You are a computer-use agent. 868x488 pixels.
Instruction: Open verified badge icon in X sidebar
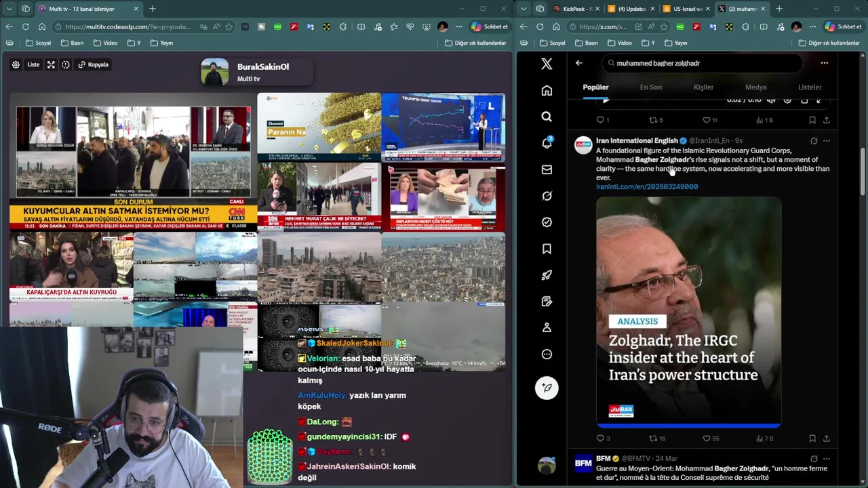coord(547,222)
